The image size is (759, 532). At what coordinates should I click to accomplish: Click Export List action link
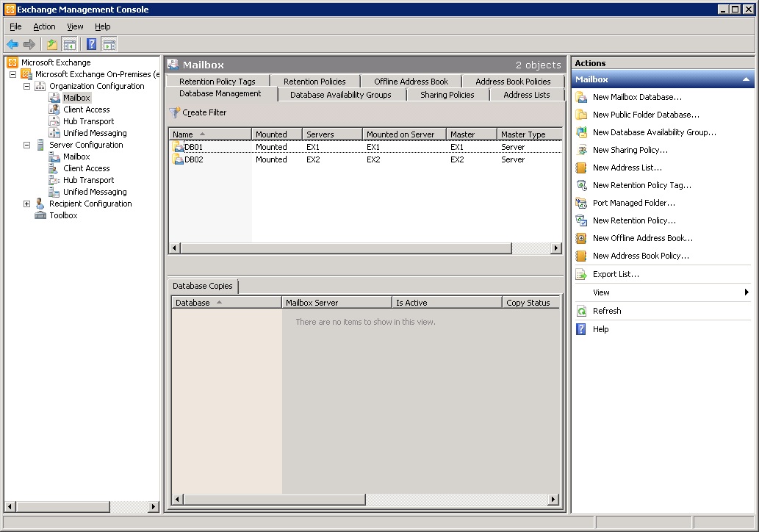tap(616, 275)
